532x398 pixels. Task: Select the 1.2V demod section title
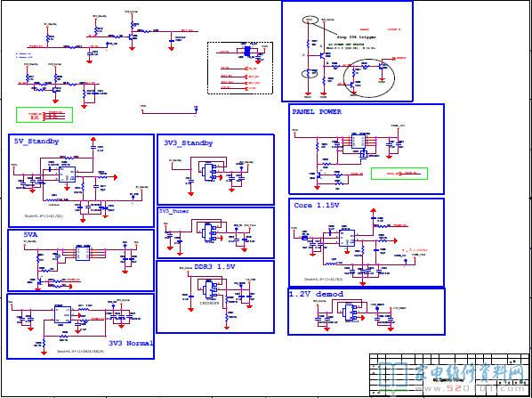pos(316,294)
